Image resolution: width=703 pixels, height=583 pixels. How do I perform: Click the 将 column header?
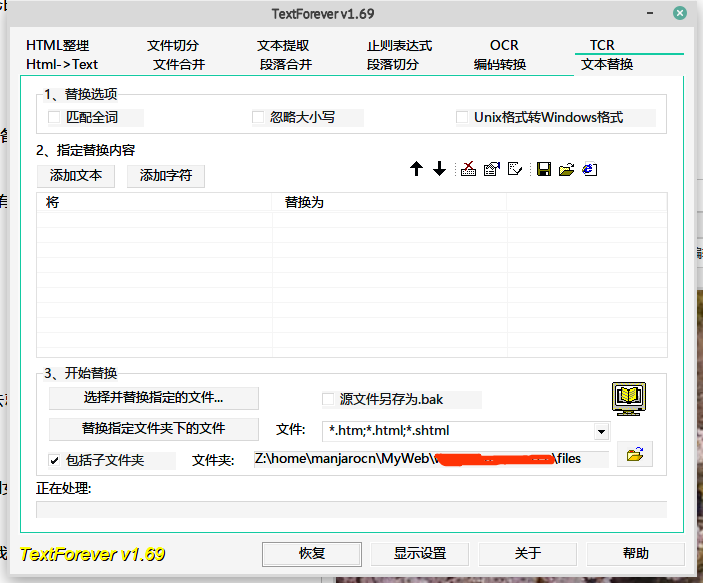coord(154,202)
